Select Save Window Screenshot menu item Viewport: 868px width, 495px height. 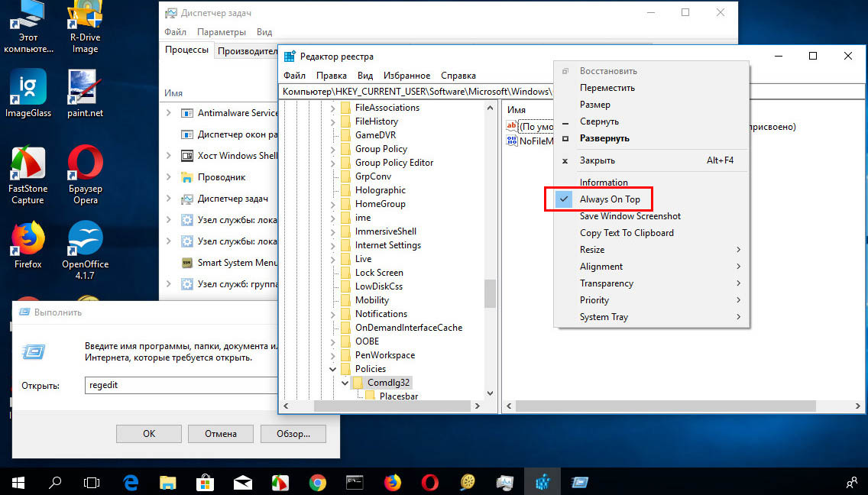[x=652, y=216]
